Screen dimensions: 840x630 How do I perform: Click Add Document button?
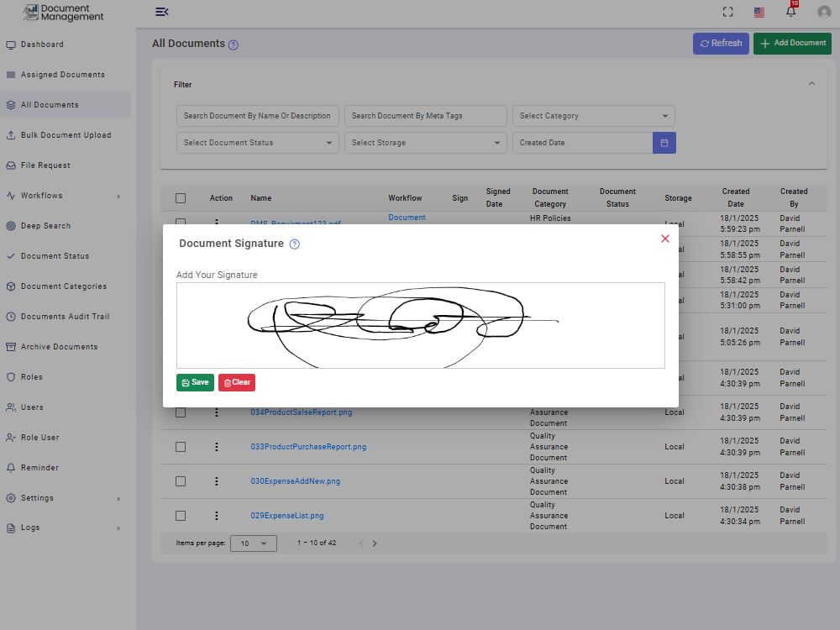coord(792,44)
